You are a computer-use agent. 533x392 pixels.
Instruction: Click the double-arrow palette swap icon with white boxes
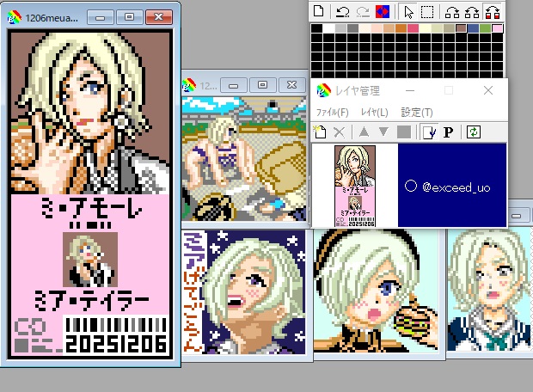click(472, 12)
